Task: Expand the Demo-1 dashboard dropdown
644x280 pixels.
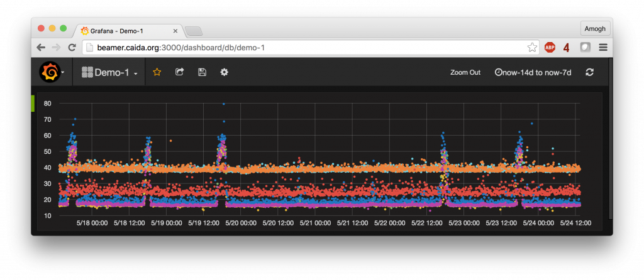Action: click(x=109, y=73)
